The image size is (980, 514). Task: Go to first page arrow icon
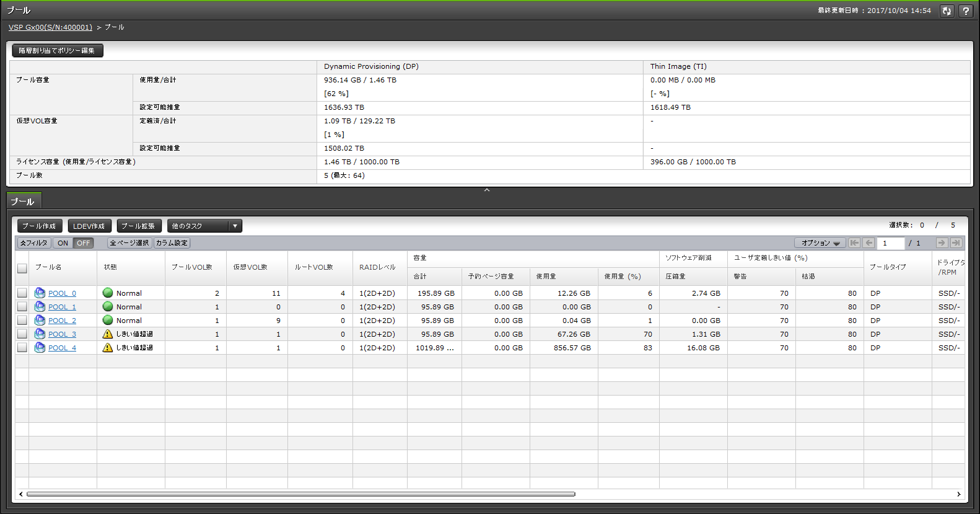point(854,243)
